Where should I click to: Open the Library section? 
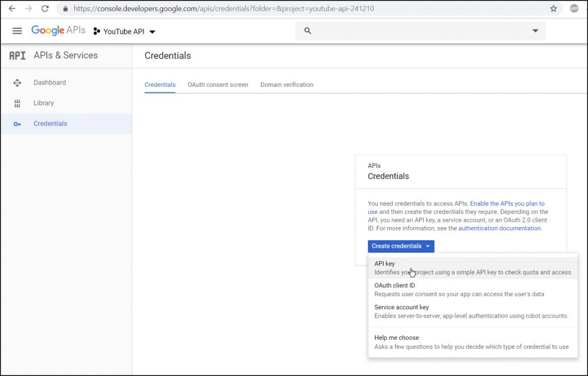point(44,103)
